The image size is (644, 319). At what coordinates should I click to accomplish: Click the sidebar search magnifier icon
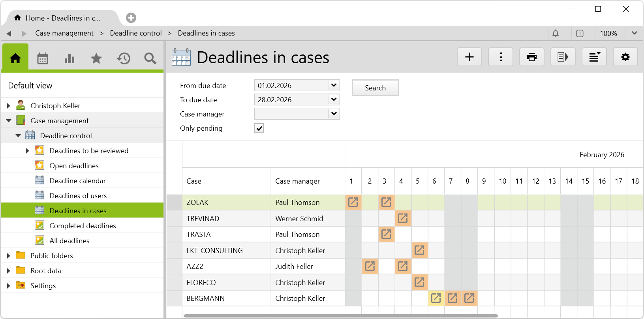(150, 58)
